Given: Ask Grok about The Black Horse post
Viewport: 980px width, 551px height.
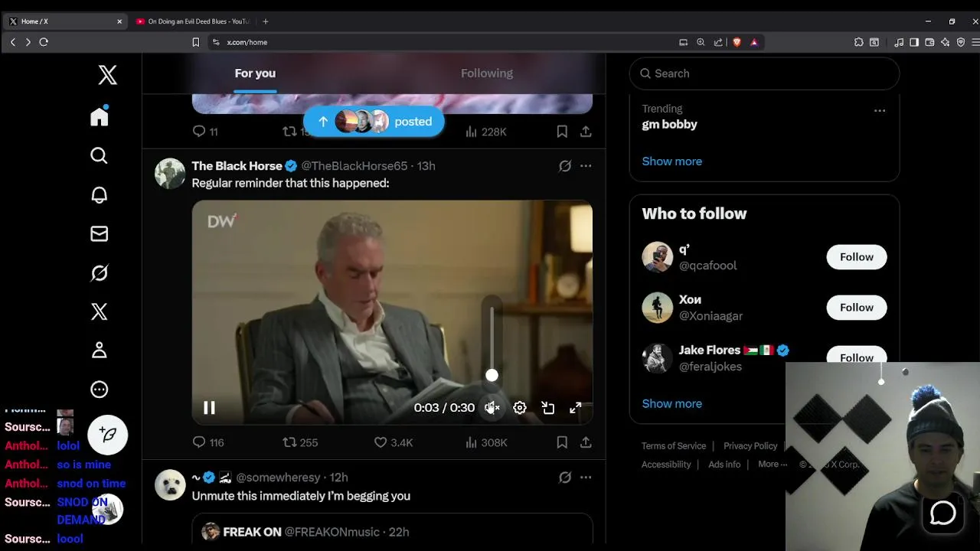Looking at the screenshot, I should click(x=565, y=166).
